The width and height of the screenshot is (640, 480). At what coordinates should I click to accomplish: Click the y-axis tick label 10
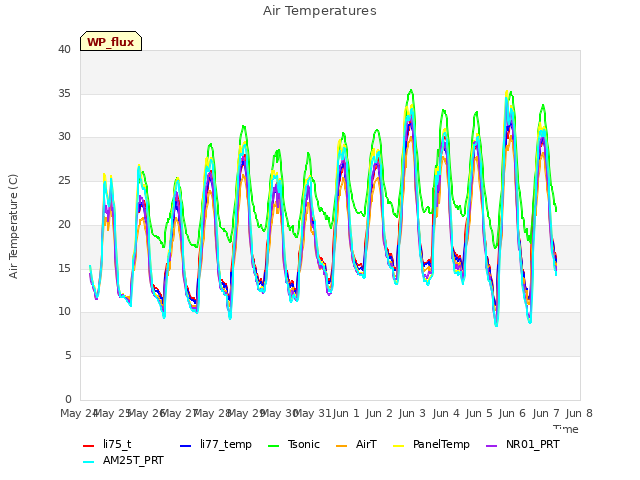click(x=64, y=312)
